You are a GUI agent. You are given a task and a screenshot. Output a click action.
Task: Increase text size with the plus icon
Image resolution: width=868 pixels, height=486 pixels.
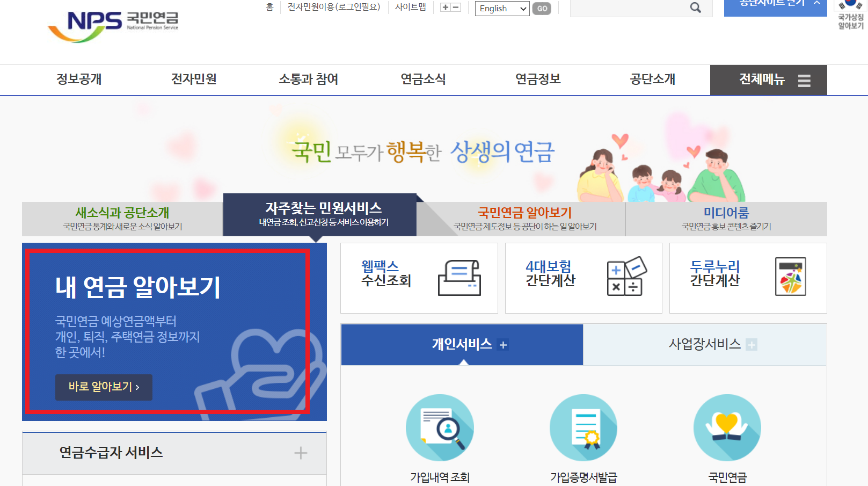pyautogui.click(x=445, y=8)
